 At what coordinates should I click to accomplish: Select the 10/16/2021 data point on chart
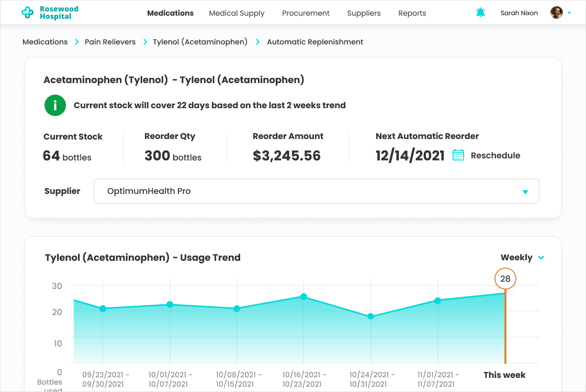(x=303, y=296)
